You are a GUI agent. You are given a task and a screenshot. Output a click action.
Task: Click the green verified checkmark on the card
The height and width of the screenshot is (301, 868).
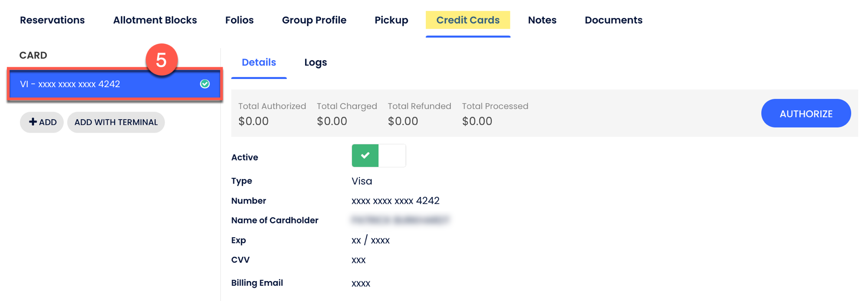pos(205,84)
